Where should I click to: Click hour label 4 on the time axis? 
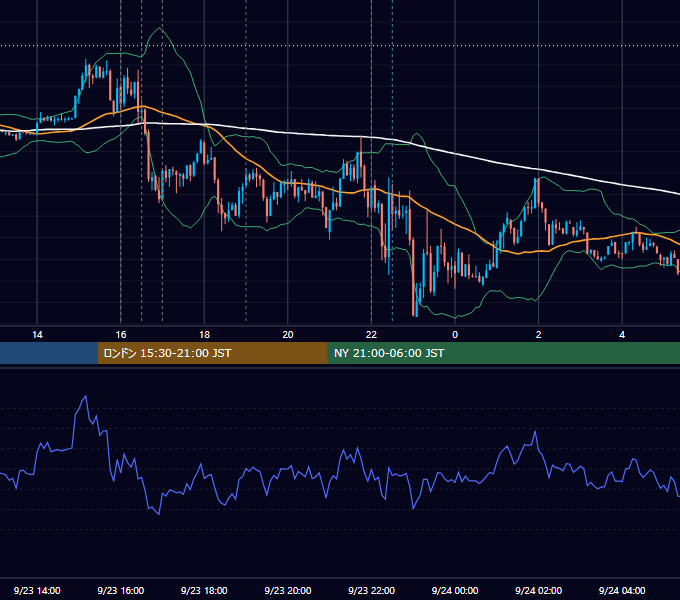pos(622,335)
